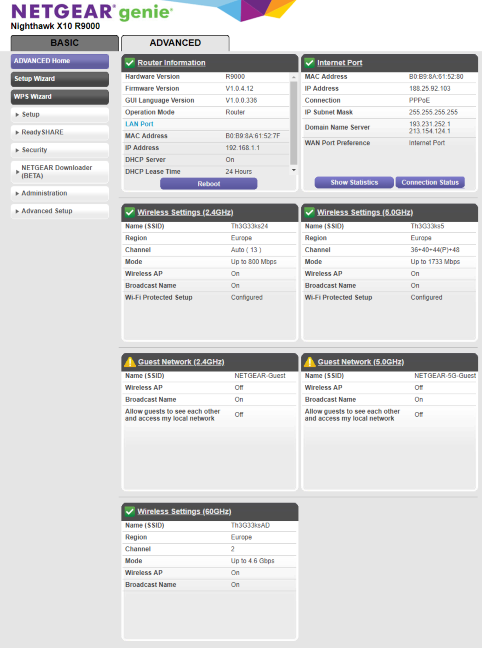Expand the Setup menu section
Image resolution: width=482 pixels, height=648 pixels.
60,114
